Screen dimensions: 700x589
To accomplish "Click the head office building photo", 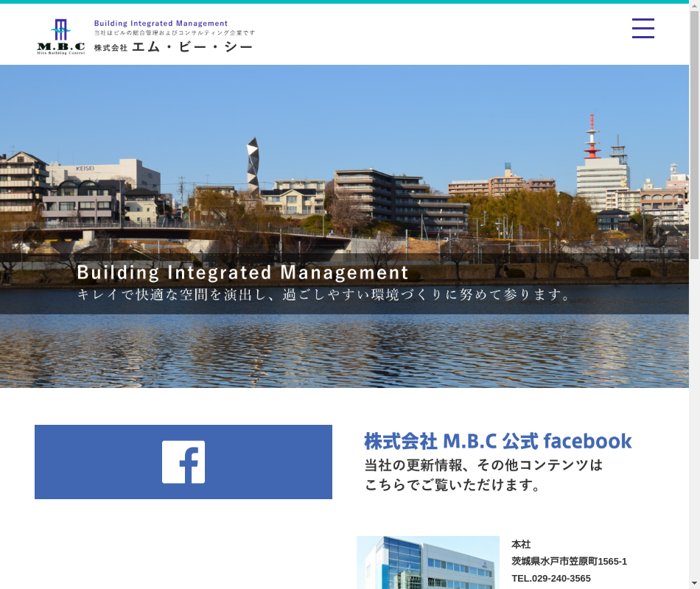I will tap(427, 562).
